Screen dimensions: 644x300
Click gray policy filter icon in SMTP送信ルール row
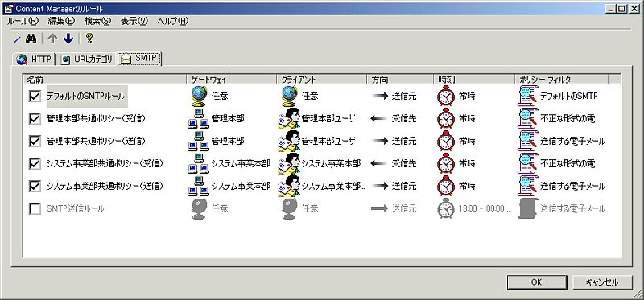(x=528, y=209)
